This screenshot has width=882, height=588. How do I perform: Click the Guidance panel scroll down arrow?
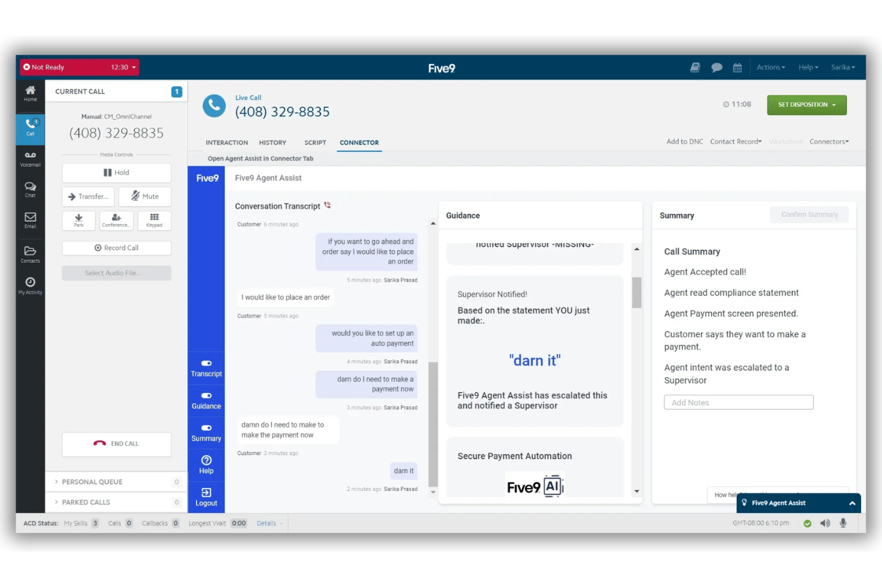tap(637, 491)
